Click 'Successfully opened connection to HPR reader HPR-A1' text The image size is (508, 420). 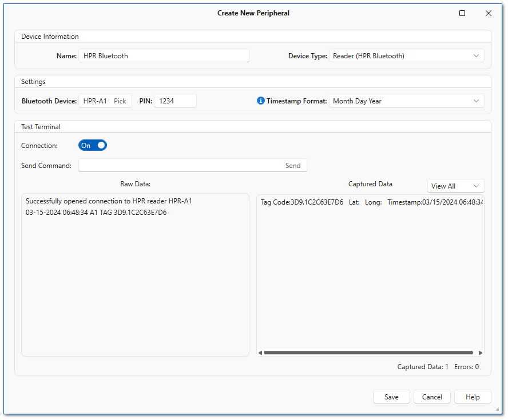tap(109, 201)
